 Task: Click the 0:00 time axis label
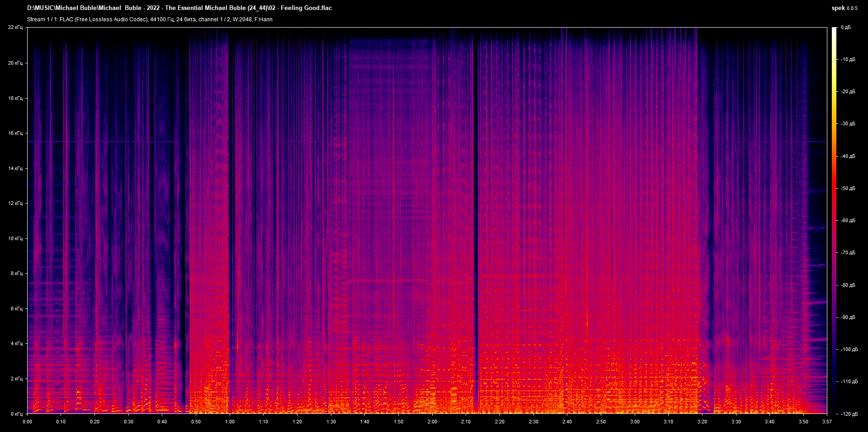(x=28, y=422)
